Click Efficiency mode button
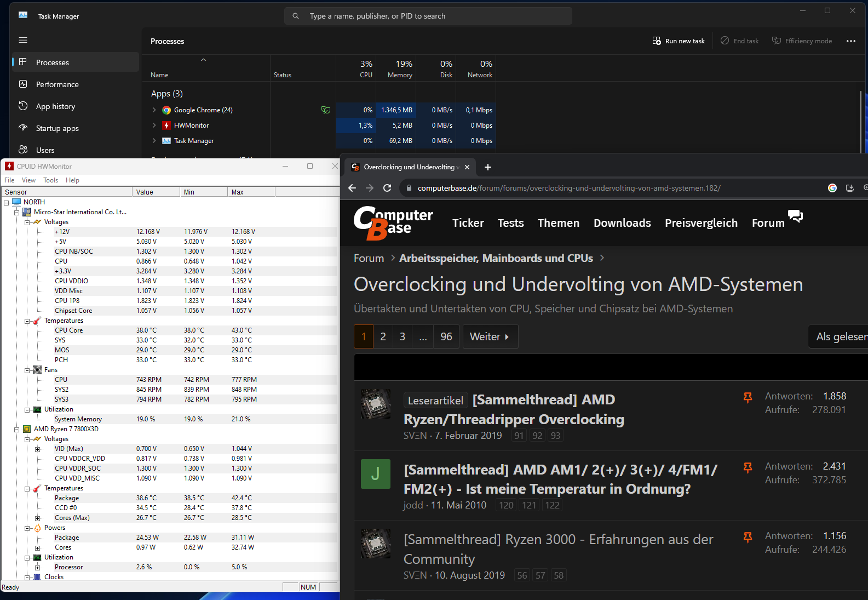This screenshot has width=868, height=600. tap(802, 41)
